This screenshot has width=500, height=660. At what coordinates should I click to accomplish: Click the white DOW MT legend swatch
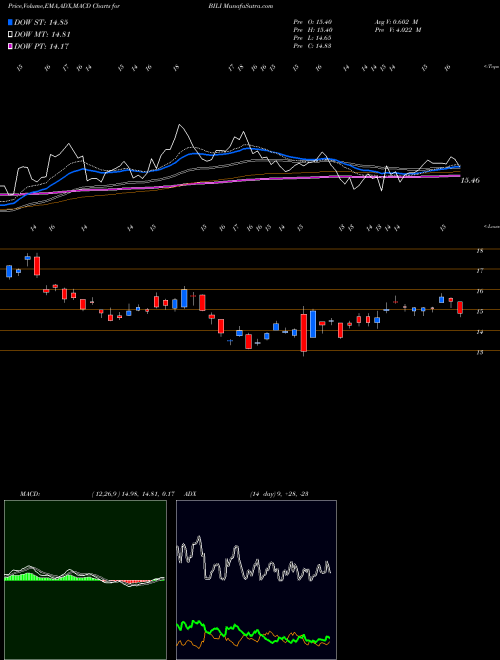coord(10,35)
